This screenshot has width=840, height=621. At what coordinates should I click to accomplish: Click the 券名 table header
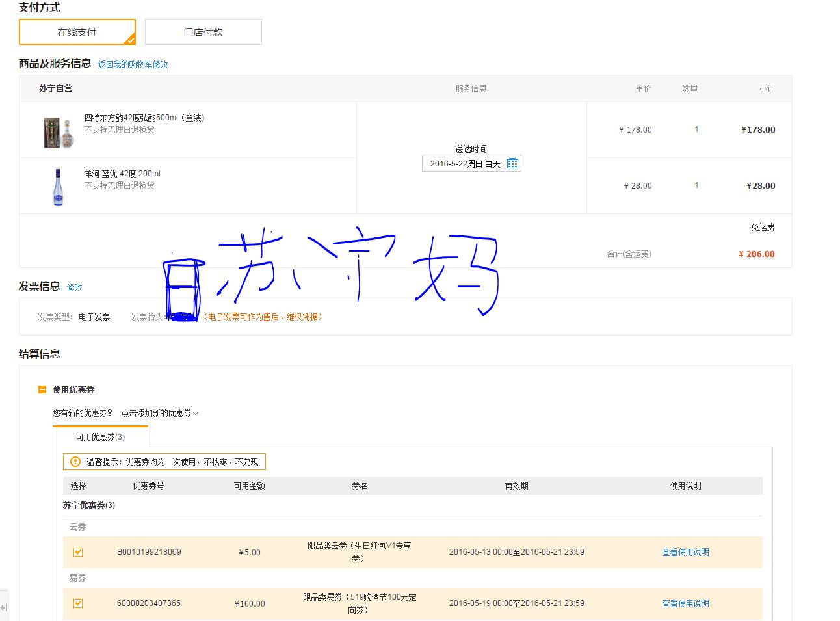pos(360,486)
